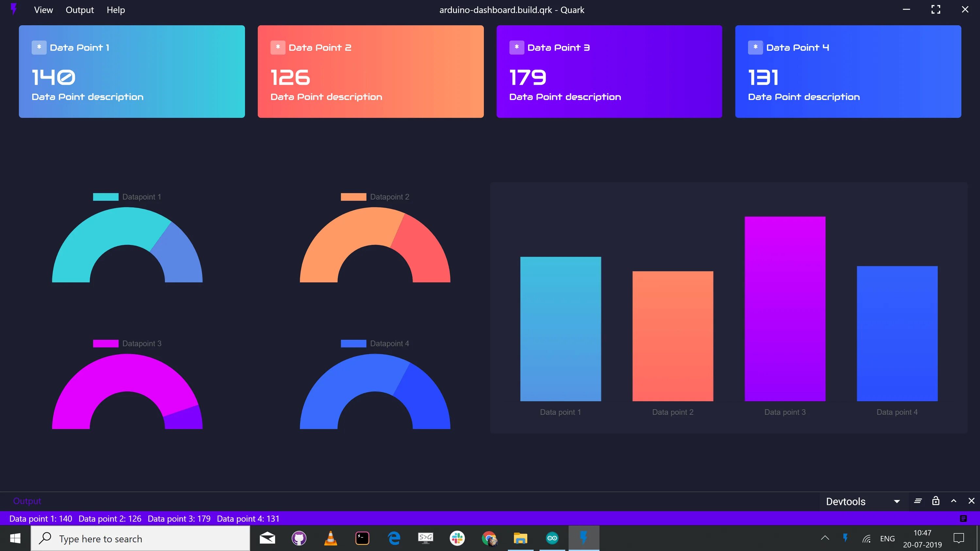Click the Datapoint 2 orange legend swatch
Image resolution: width=980 pixels, height=551 pixels.
click(353, 197)
